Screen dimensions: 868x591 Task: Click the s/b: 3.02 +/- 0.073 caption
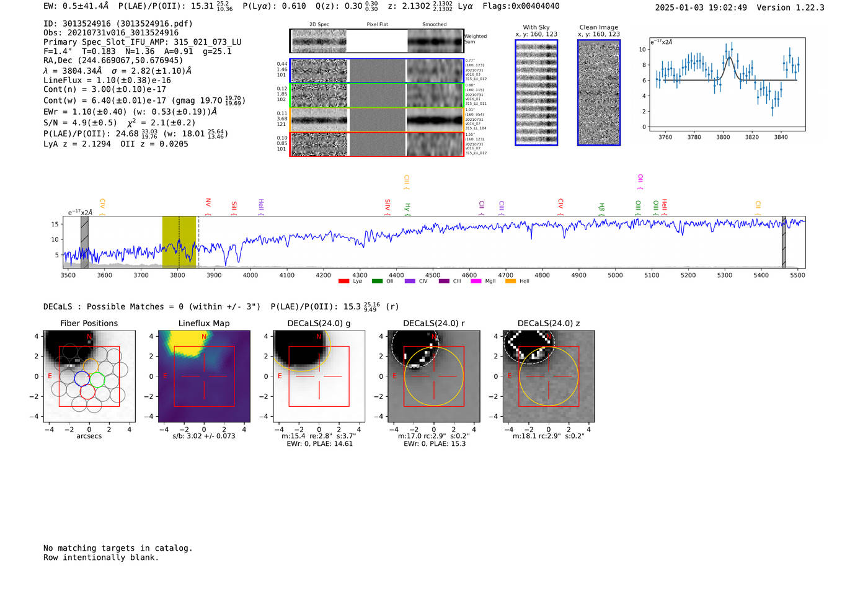pyautogui.click(x=204, y=436)
